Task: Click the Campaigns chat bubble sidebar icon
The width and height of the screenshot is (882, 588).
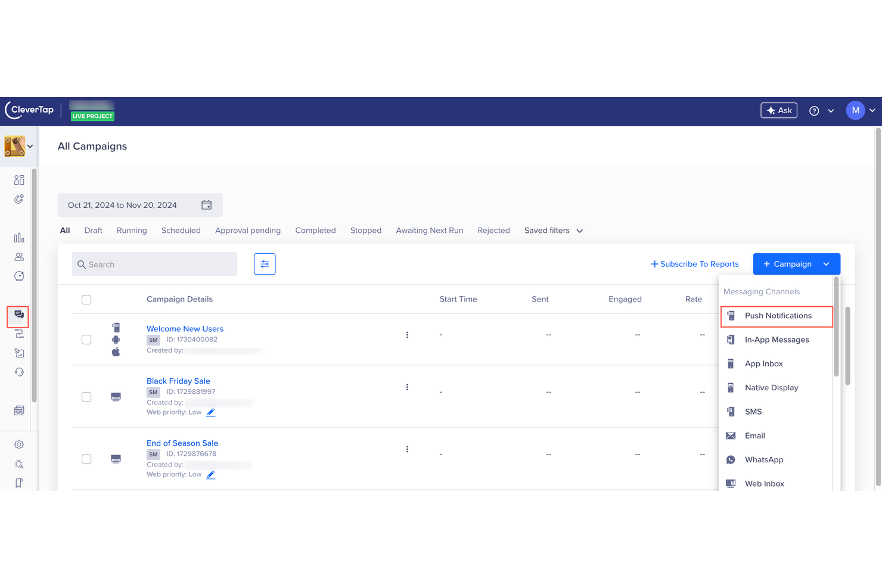Action: coord(17,316)
